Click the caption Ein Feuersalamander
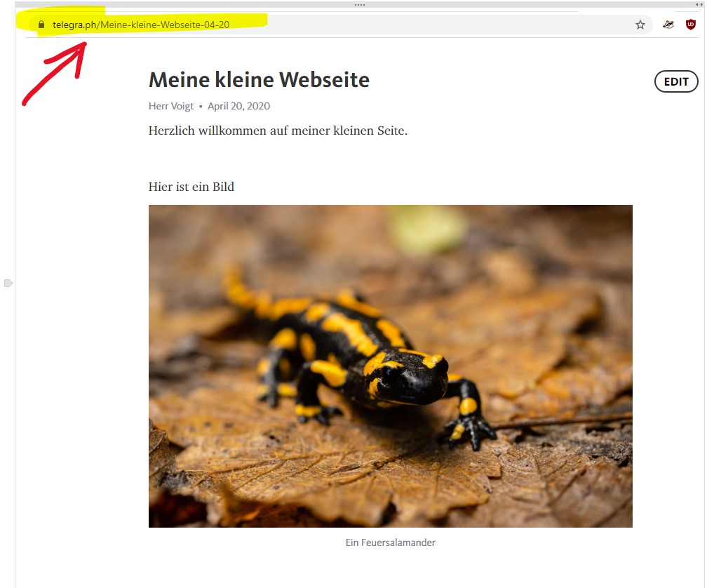The width and height of the screenshot is (707, 588). pyautogui.click(x=391, y=542)
